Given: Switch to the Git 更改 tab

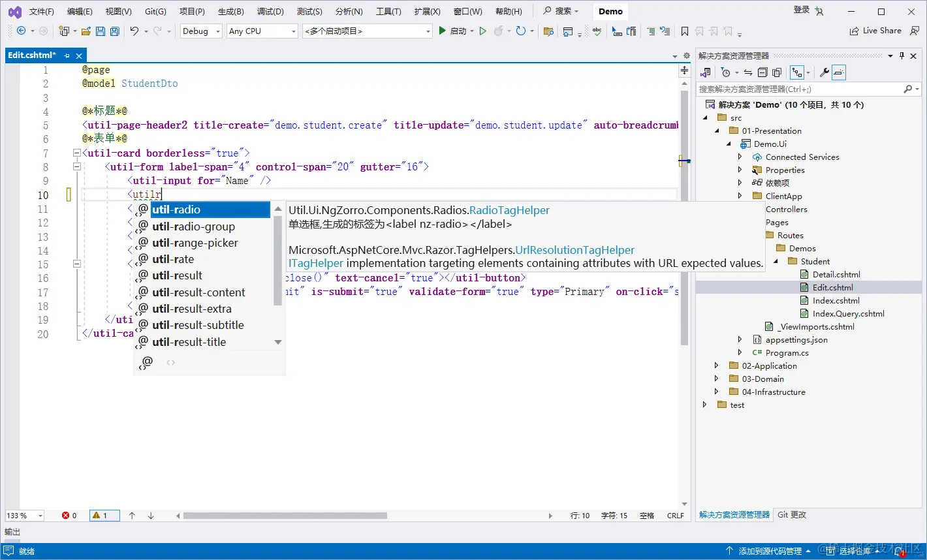Looking at the screenshot, I should point(792,515).
